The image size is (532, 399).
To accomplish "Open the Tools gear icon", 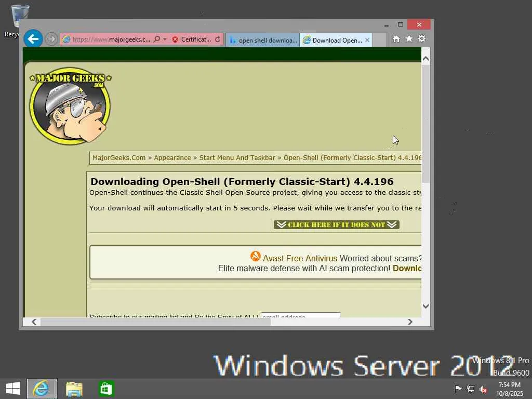I will pyautogui.click(x=422, y=38).
